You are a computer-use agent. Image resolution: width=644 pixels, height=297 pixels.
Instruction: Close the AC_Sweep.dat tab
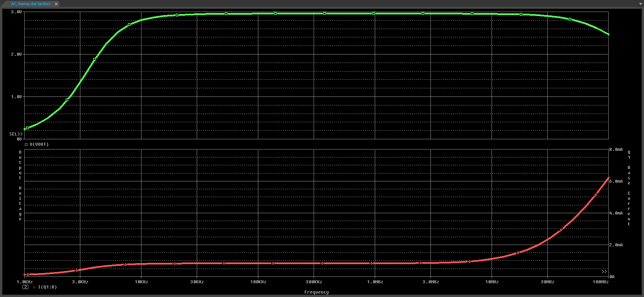click(x=56, y=4)
